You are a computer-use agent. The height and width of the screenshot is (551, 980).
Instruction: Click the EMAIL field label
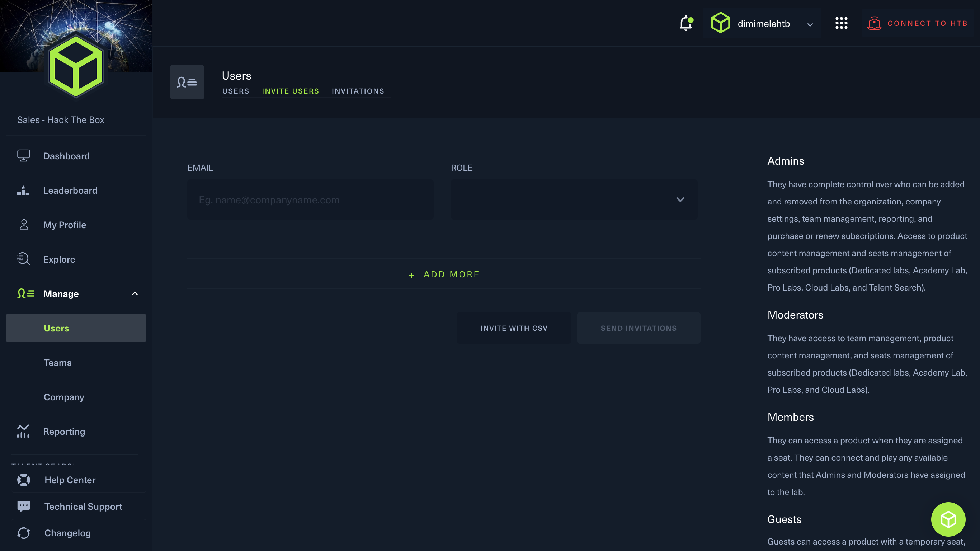coord(200,168)
